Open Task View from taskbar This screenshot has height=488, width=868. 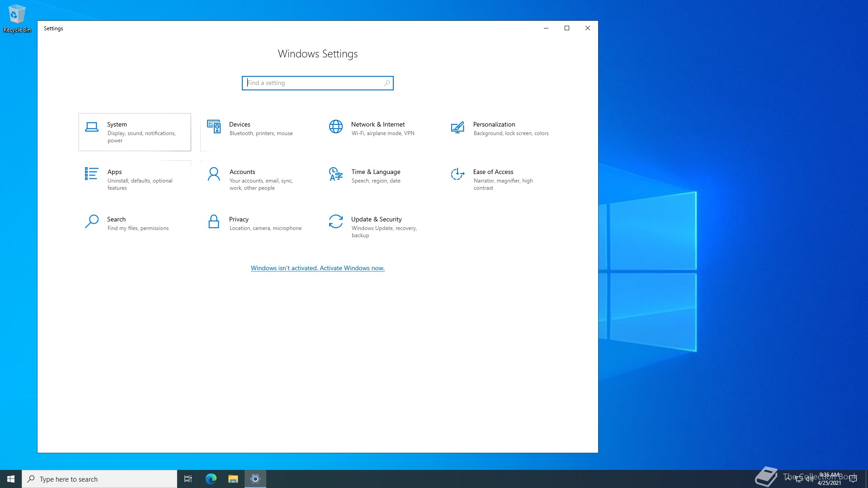[x=188, y=479]
